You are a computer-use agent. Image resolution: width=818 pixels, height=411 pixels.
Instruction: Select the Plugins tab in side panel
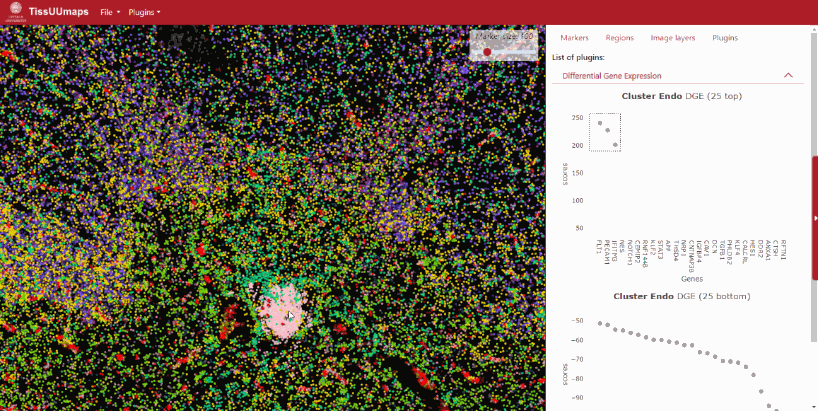[x=725, y=38]
